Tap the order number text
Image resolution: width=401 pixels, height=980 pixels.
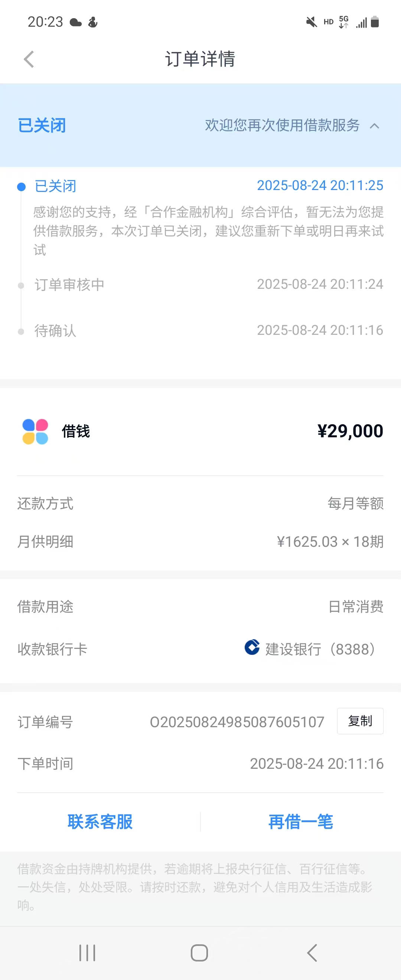(x=237, y=722)
